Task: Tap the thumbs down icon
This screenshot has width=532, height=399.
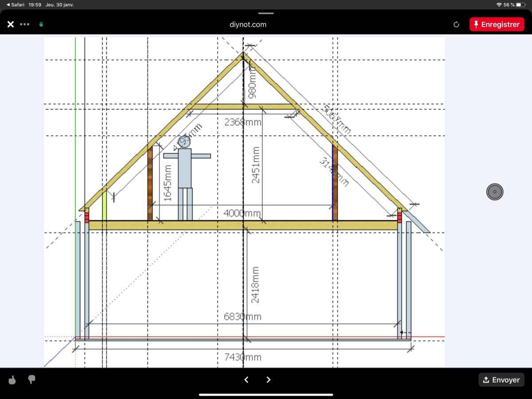Action: 31,379
